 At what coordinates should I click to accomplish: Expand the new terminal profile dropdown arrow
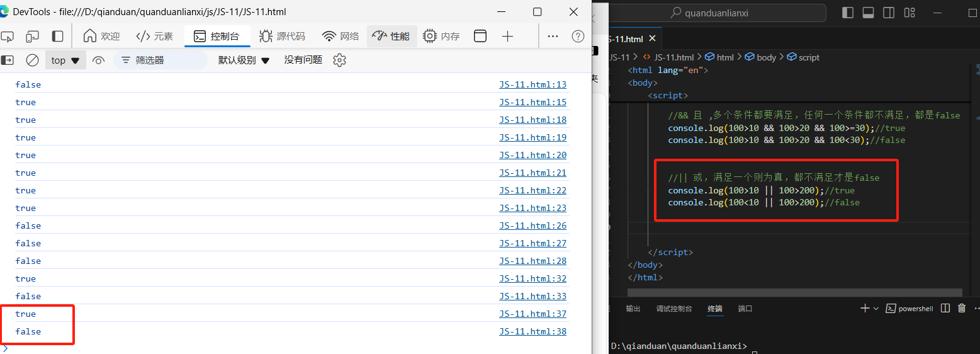click(x=875, y=309)
